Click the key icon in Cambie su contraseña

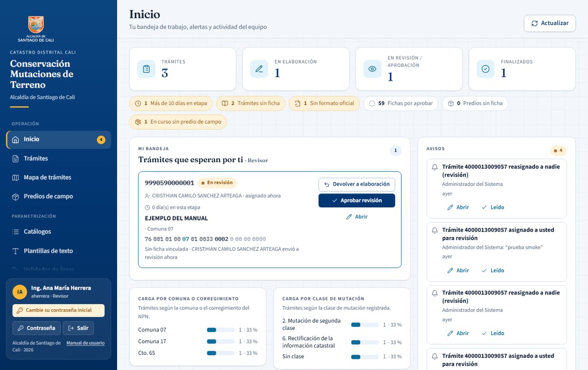coord(20,310)
